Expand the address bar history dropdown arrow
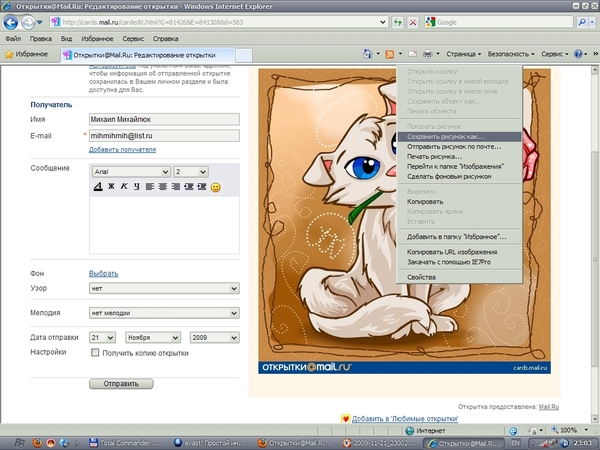 382,22
